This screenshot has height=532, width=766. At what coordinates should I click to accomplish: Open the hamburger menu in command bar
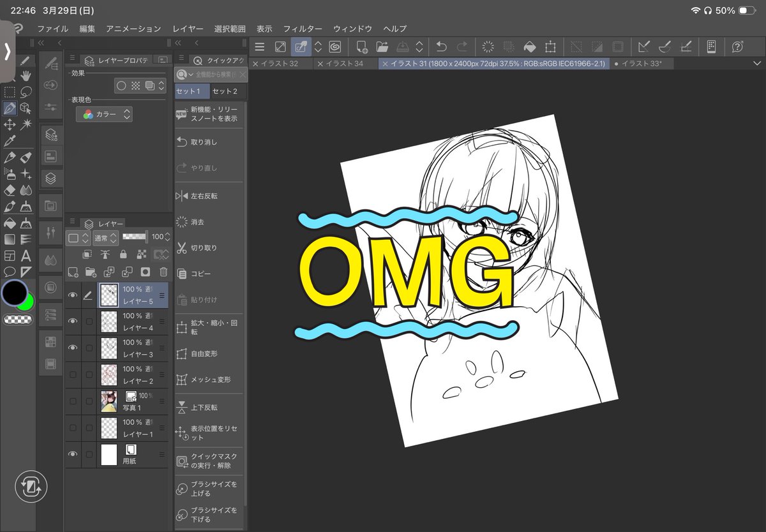[259, 47]
